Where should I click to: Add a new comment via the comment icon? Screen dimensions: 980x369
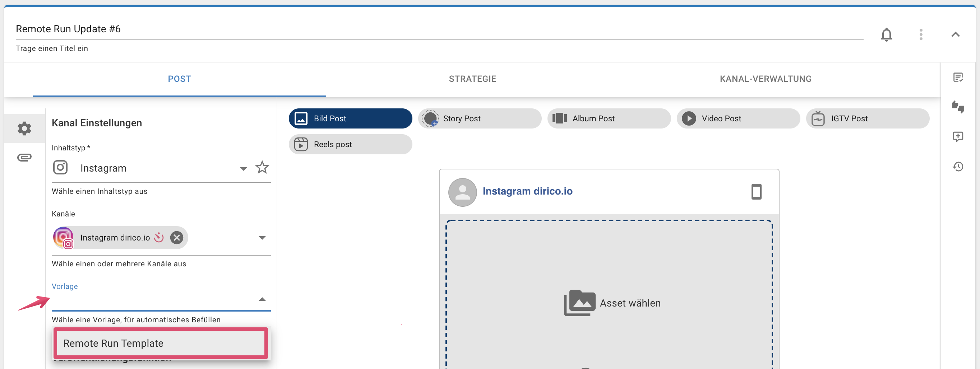(958, 137)
